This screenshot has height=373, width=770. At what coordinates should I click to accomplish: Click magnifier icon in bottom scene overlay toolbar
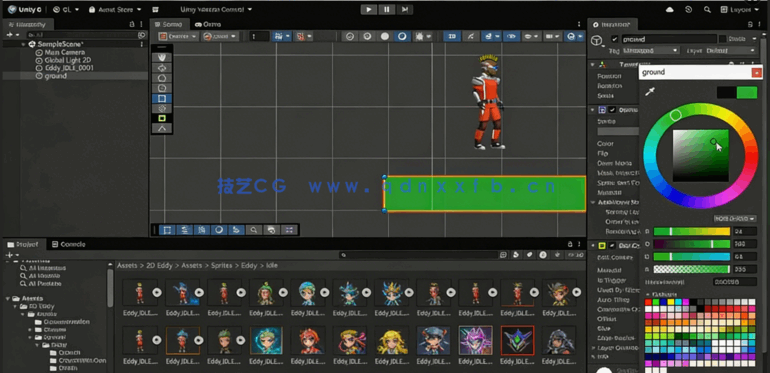point(253,230)
